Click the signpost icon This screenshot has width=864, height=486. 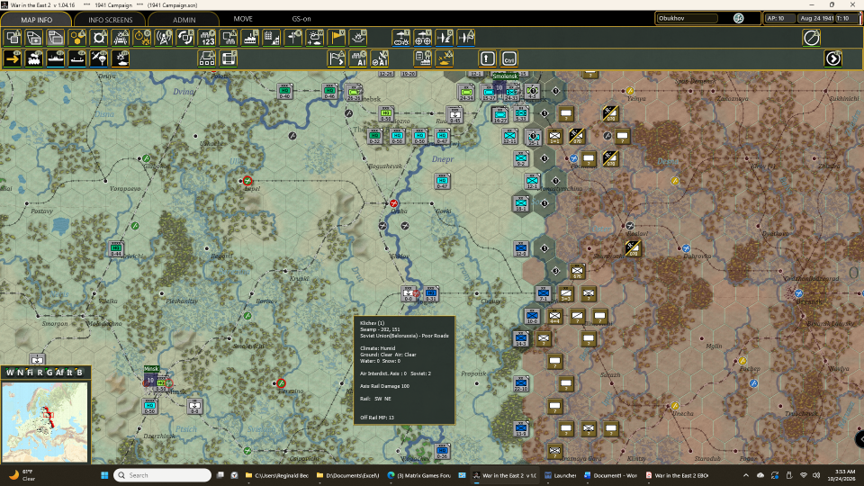(x=293, y=37)
